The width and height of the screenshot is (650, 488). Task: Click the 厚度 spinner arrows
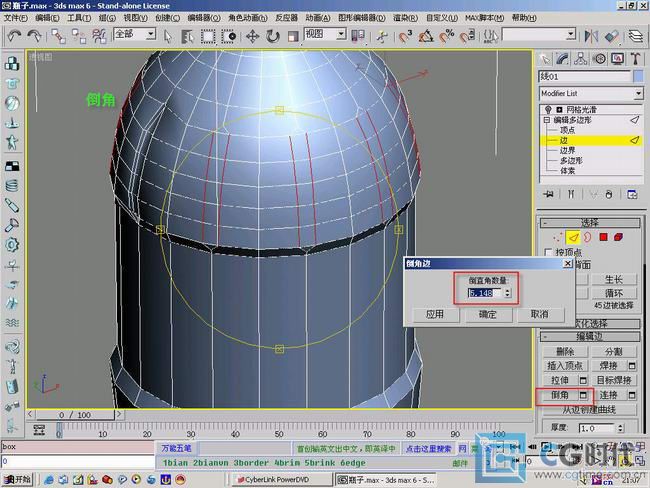coord(620,428)
